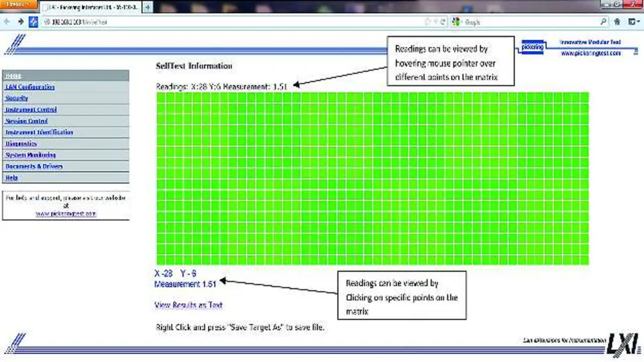
Task: Click the Pickering logo in header
Action: 532,47
